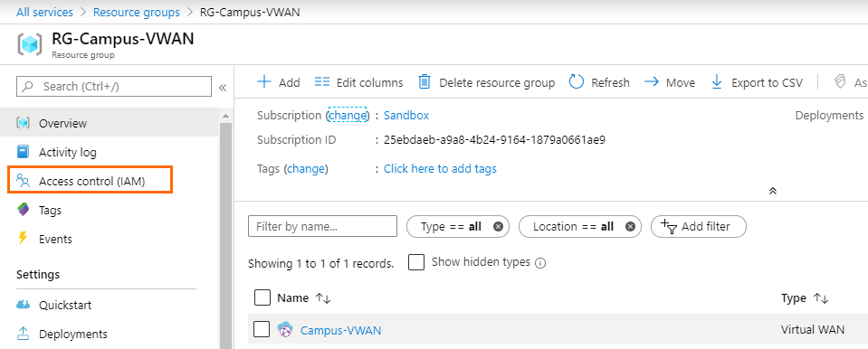
Task: Click the plus icon for Add
Action: click(264, 82)
